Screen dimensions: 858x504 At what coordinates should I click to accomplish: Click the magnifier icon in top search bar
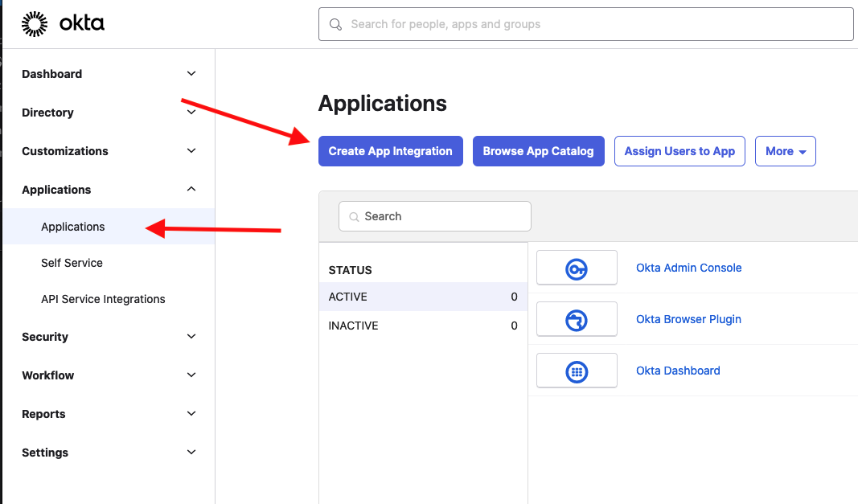335,25
